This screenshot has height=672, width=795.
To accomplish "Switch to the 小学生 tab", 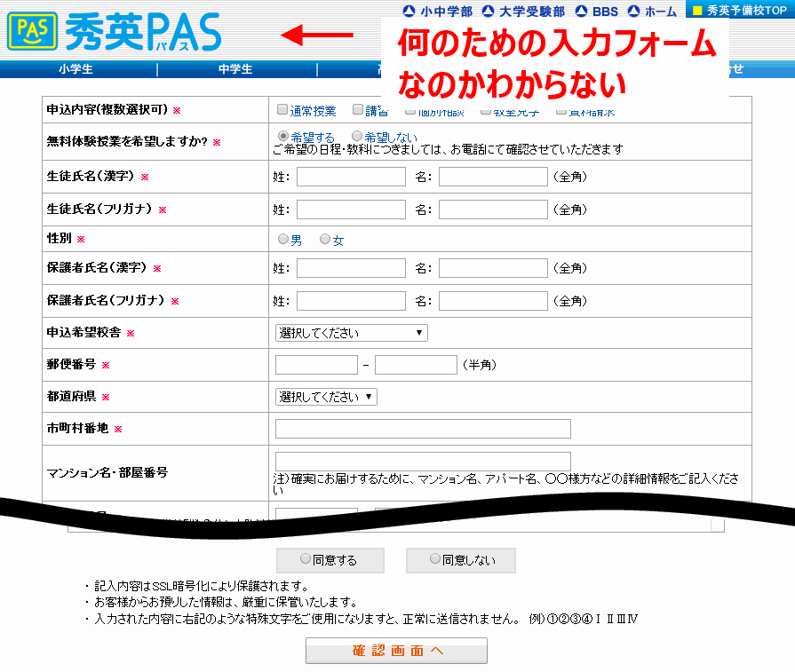I will [76, 69].
